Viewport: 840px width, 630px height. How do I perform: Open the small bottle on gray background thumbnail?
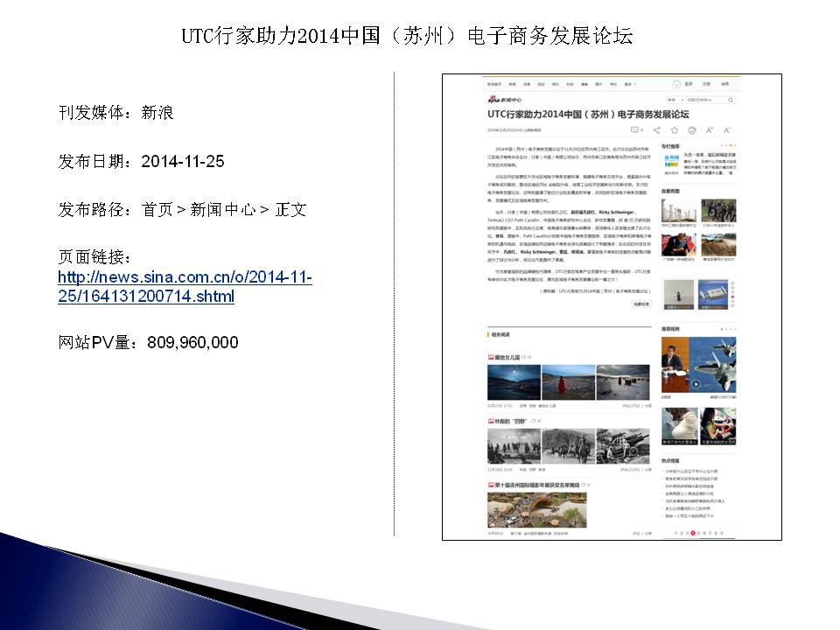[x=679, y=294]
